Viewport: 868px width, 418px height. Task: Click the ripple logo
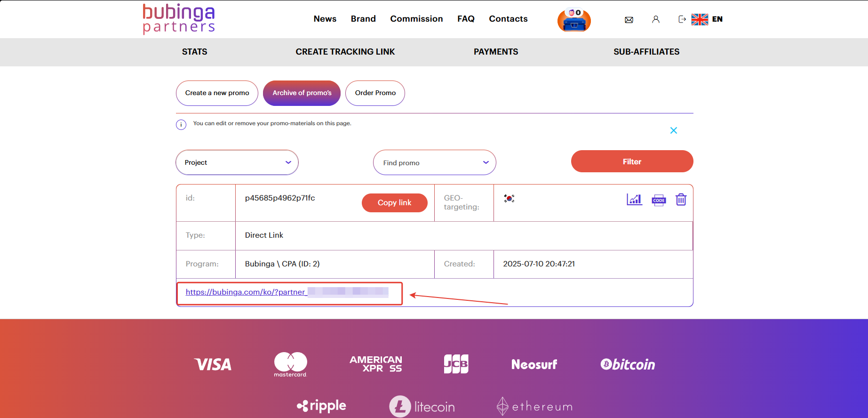coord(322,406)
